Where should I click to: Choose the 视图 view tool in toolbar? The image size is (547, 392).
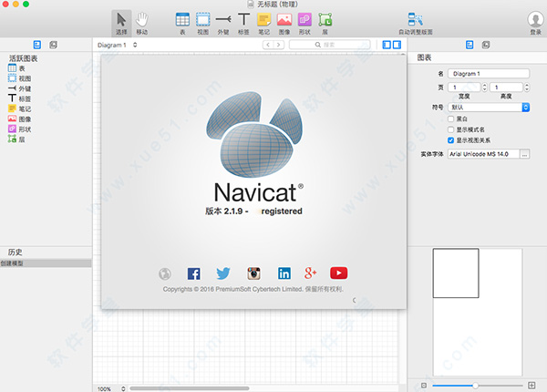[202, 23]
